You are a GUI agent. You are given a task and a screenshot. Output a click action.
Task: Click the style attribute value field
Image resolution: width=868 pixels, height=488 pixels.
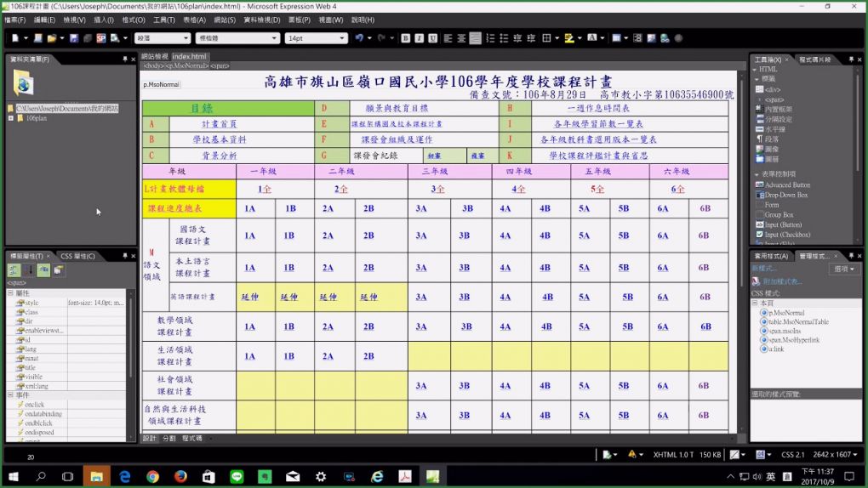96,304
